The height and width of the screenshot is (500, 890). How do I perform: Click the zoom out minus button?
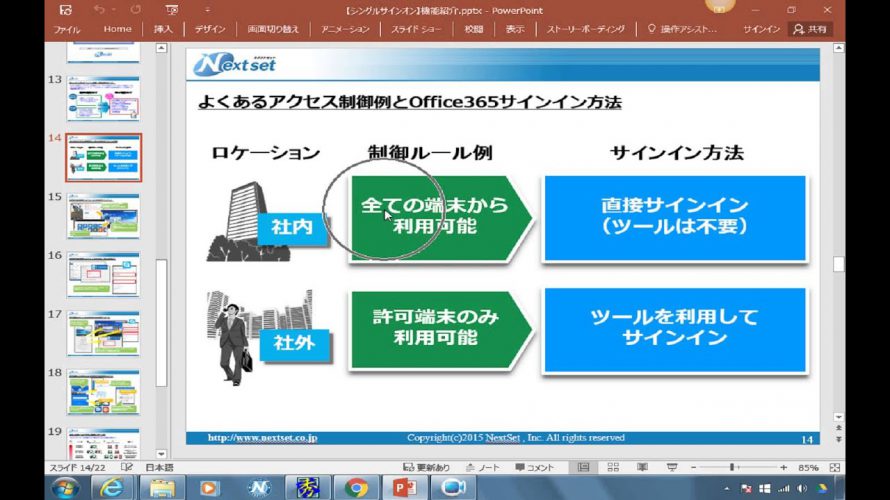[693, 468]
